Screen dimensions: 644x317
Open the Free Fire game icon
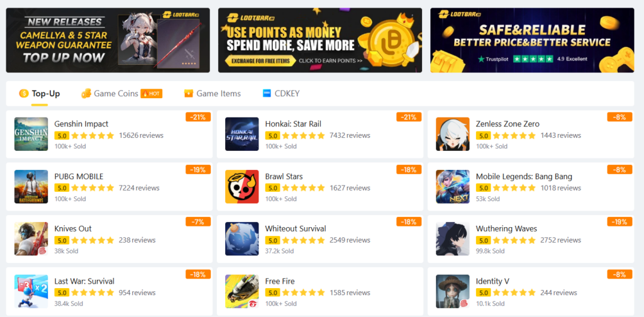point(242,292)
